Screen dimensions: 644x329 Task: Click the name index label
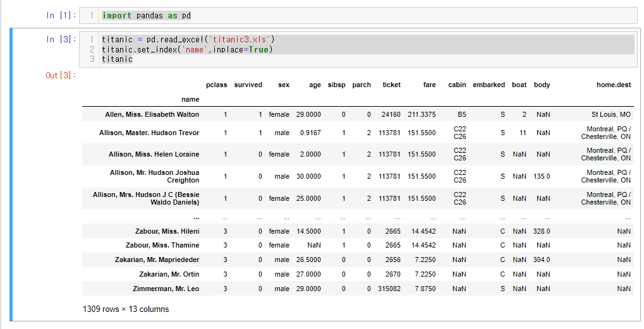coord(190,99)
